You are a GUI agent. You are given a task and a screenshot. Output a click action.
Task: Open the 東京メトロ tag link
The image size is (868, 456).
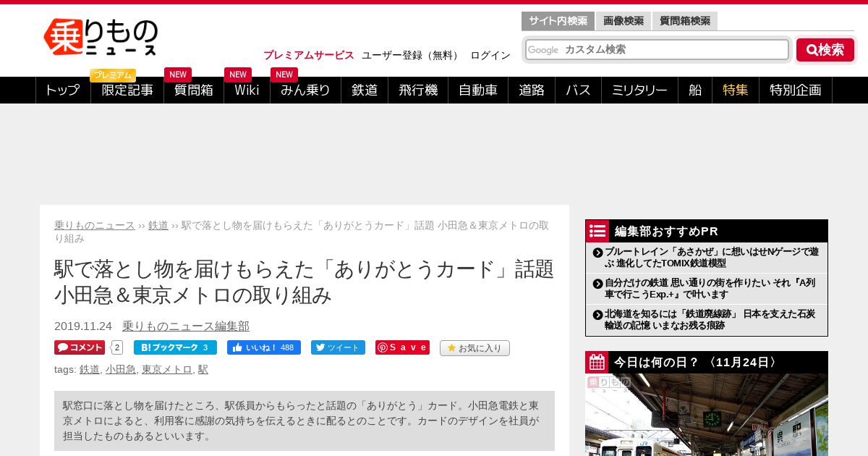(x=167, y=369)
